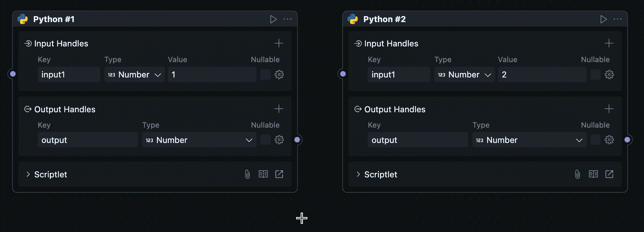
Task: Open the book icon in Python #1 Scriptlet
Action: point(263,174)
